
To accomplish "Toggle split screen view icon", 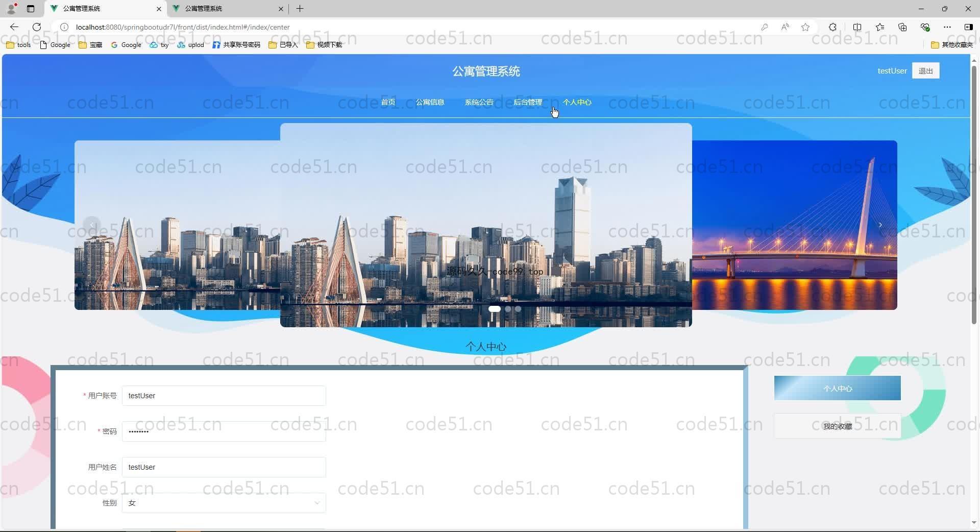I will [x=857, y=27].
